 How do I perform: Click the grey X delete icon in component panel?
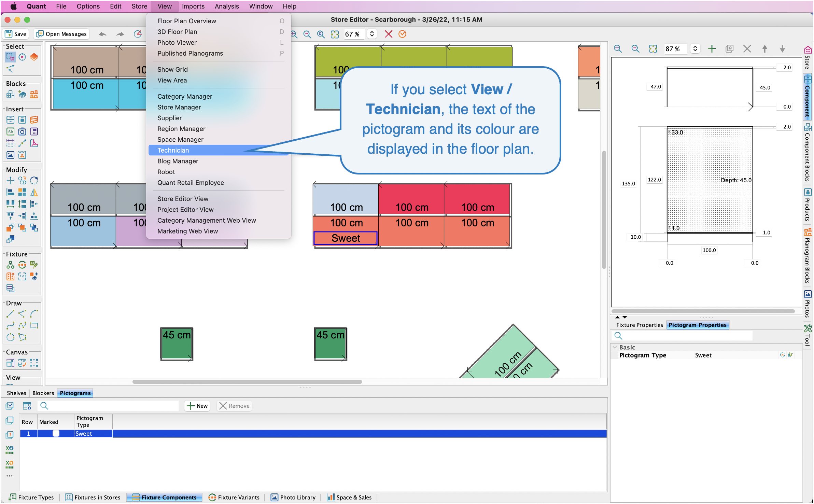coord(747,48)
